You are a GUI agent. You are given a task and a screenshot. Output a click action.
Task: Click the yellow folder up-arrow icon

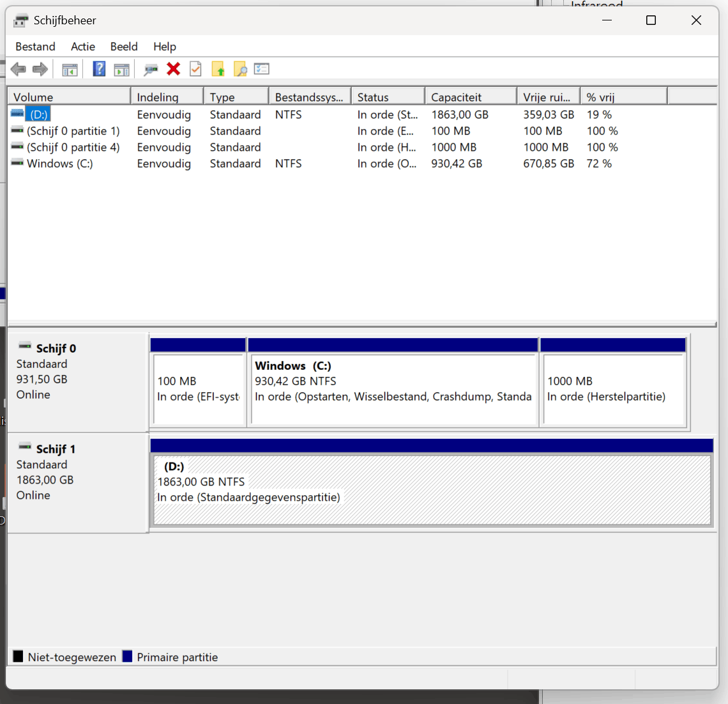[x=218, y=69]
